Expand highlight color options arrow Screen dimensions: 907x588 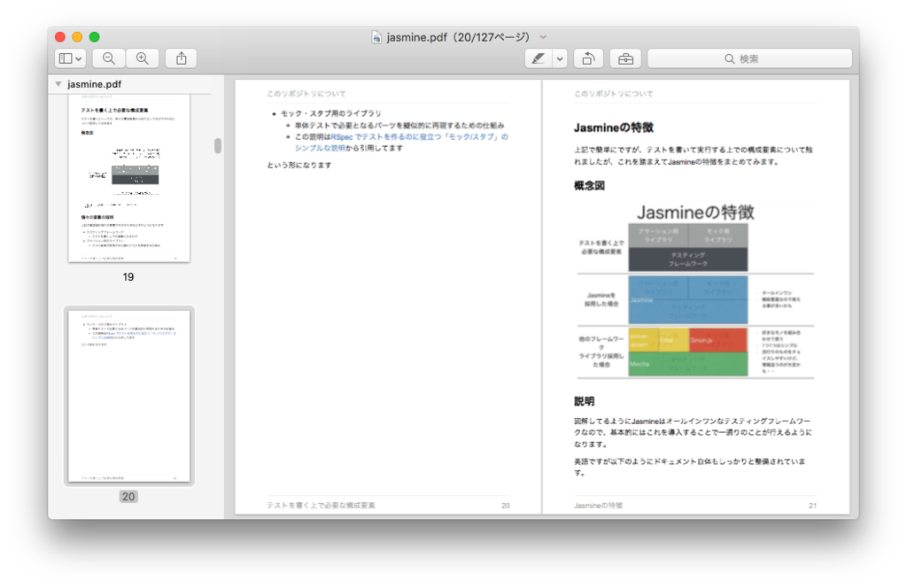tap(560, 58)
